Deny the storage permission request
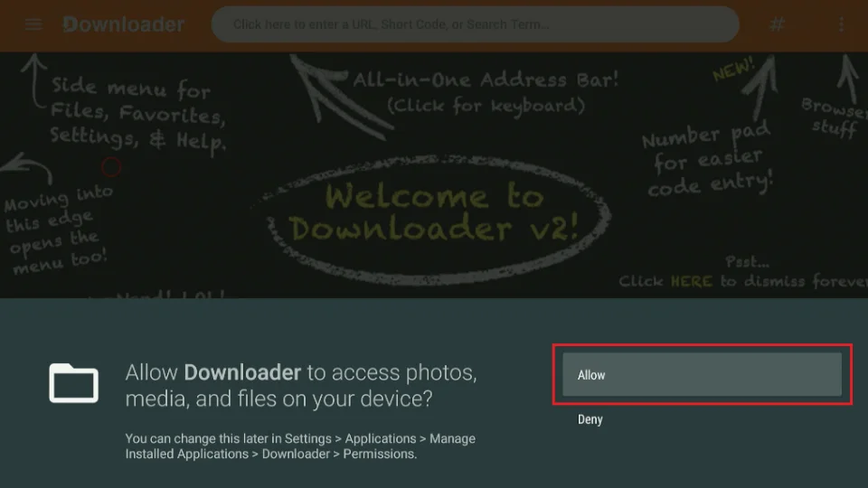The height and width of the screenshot is (488, 868). pyautogui.click(x=590, y=419)
